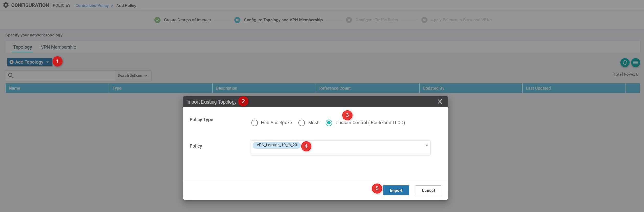Image resolution: width=644 pixels, height=212 pixels.
Task: Select Custom Control (Route and TLOC) option
Action: pos(329,123)
